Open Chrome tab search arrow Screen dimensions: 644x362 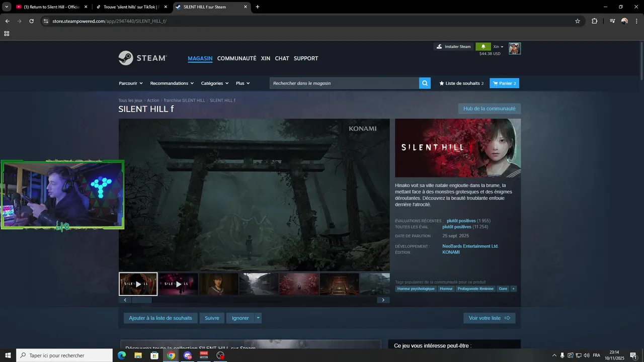(7, 7)
